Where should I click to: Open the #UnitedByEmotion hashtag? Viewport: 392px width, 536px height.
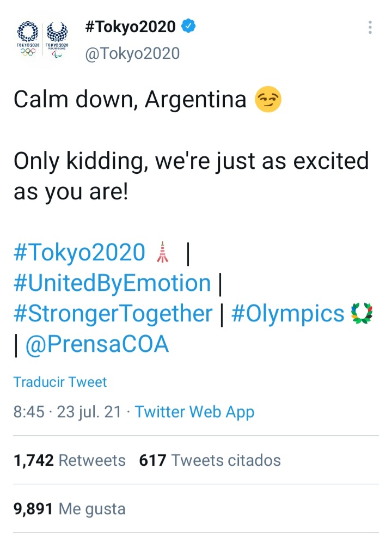112,283
